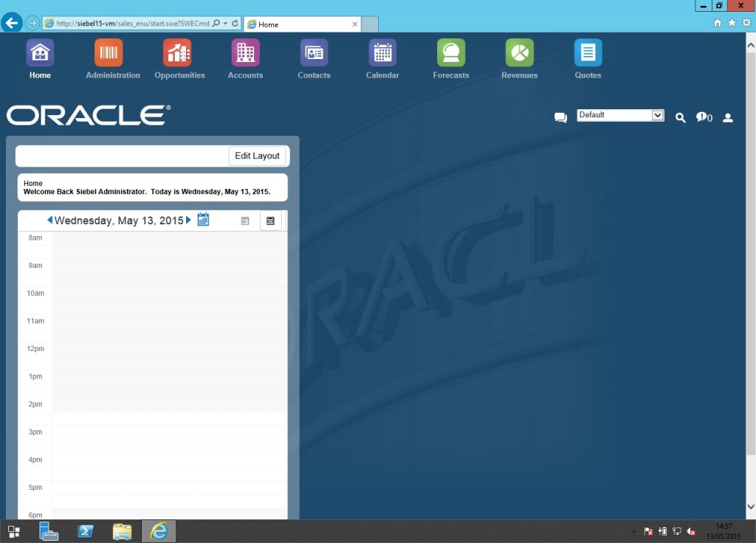This screenshot has height=543, width=756.
Task: Open the Revenues icon
Action: 519,52
